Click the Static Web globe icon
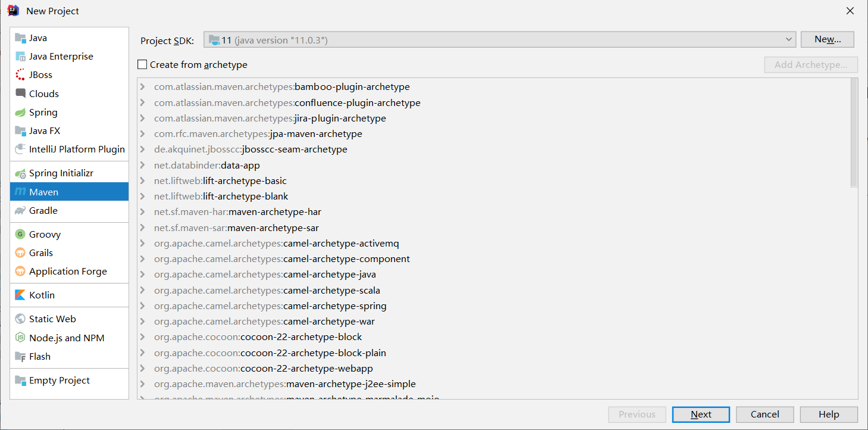Image resolution: width=868 pixels, height=430 pixels. [20, 319]
